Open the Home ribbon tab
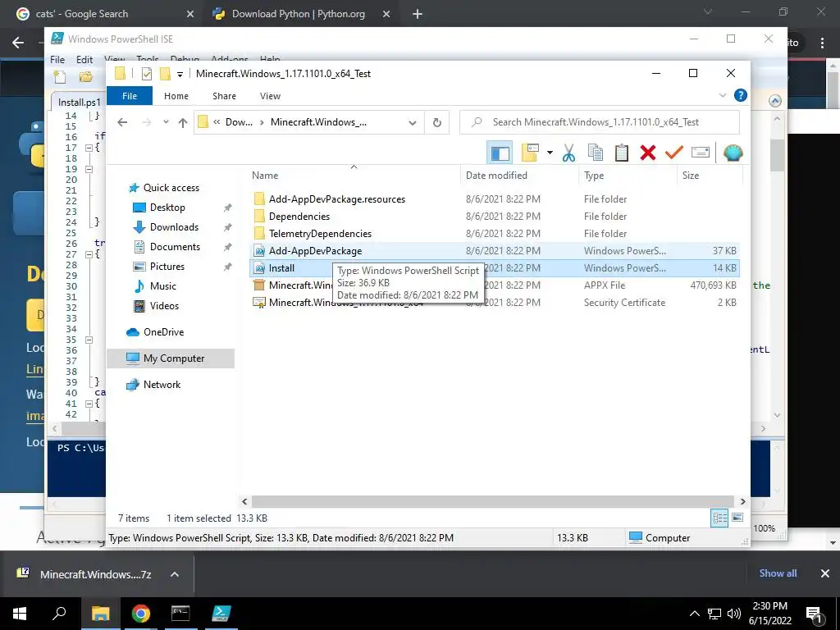 [176, 96]
